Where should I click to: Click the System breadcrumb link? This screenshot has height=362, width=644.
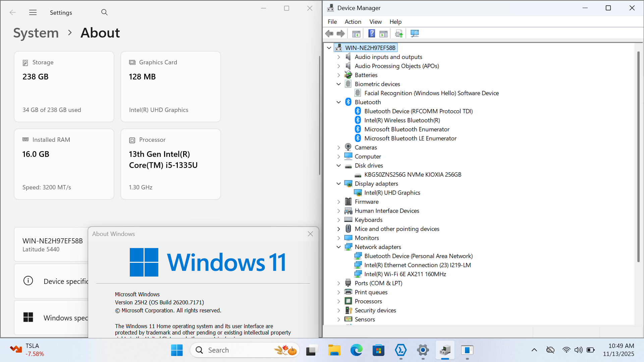pyautogui.click(x=36, y=33)
